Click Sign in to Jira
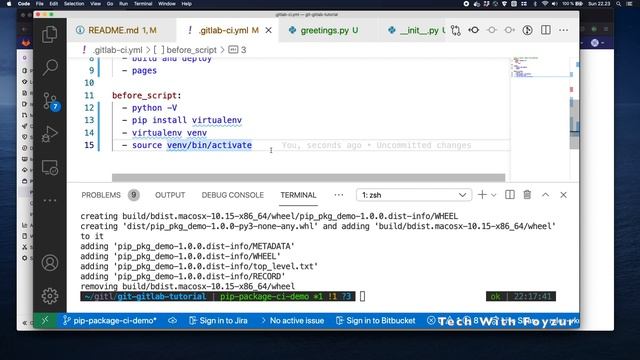The image size is (640, 360). (x=218, y=321)
